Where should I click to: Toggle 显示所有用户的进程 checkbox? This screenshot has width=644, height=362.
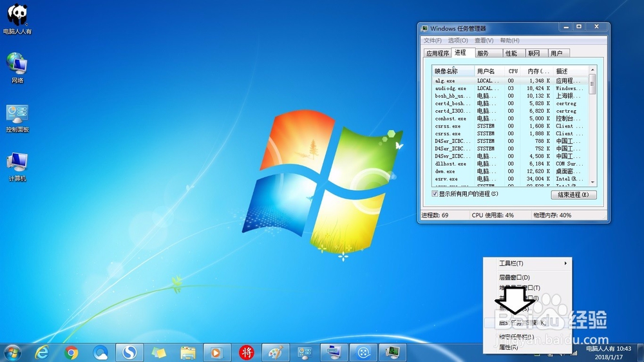click(435, 193)
